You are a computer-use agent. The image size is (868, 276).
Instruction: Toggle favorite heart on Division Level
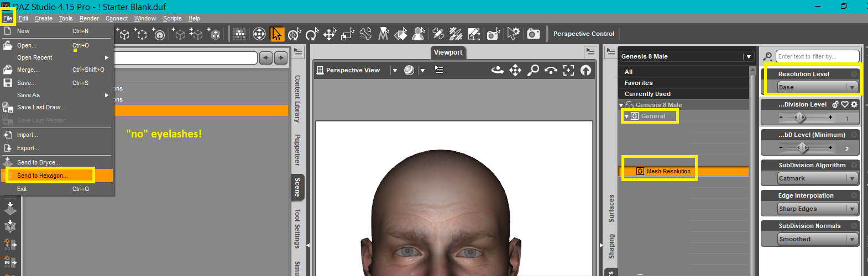point(845,104)
